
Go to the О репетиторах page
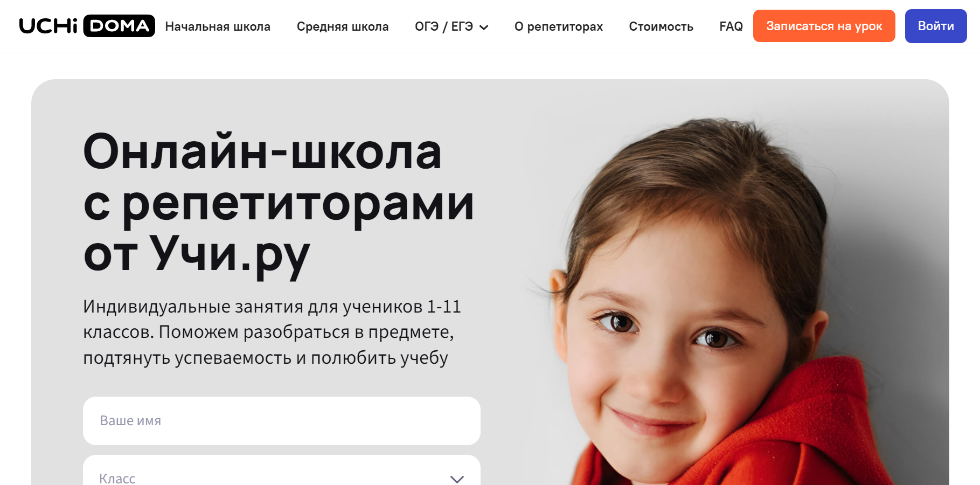click(559, 26)
